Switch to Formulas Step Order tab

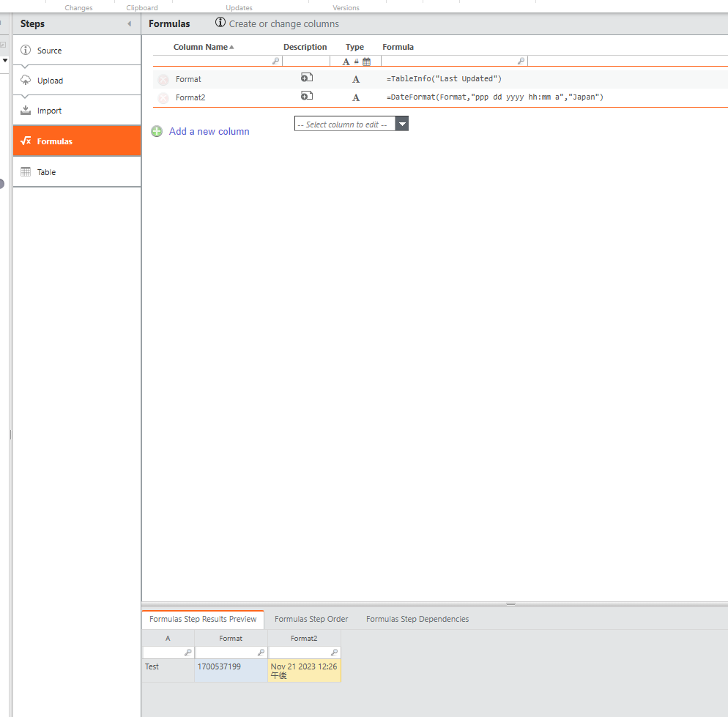pos(311,619)
